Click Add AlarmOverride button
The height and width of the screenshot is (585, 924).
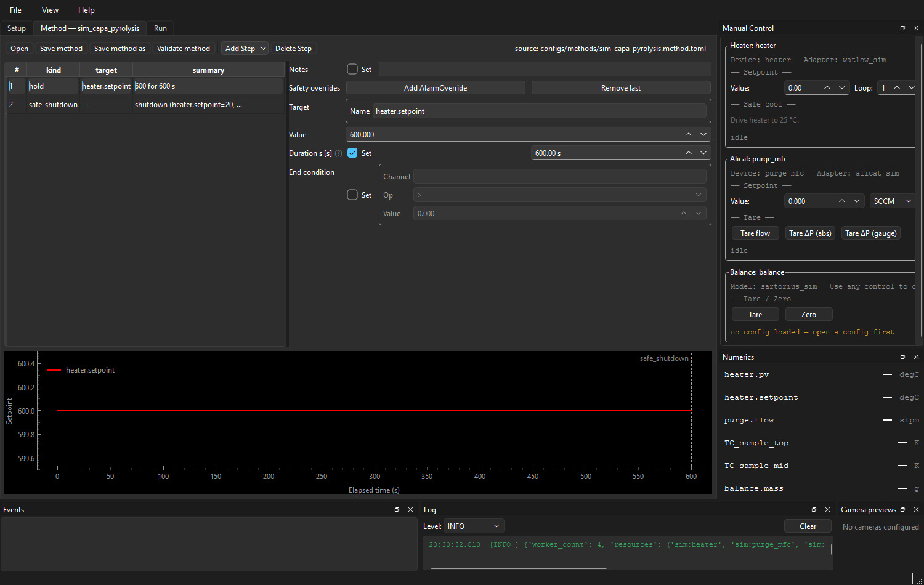[436, 88]
